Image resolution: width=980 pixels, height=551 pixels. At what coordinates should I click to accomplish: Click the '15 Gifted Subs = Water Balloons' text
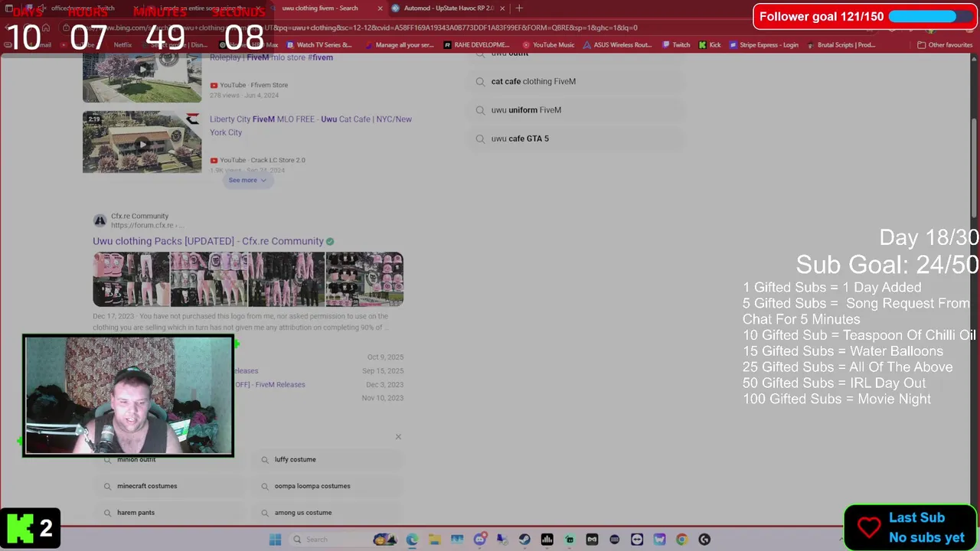843,351
